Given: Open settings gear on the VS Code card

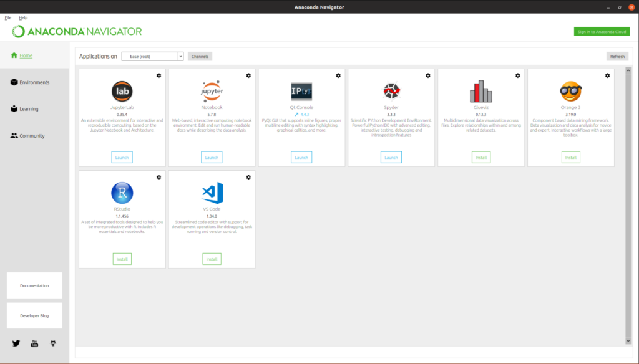Looking at the screenshot, I should click(x=248, y=177).
